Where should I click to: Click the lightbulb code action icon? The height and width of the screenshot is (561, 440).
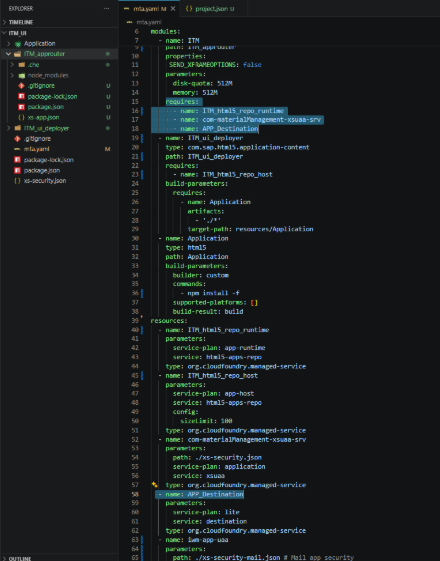point(155,484)
